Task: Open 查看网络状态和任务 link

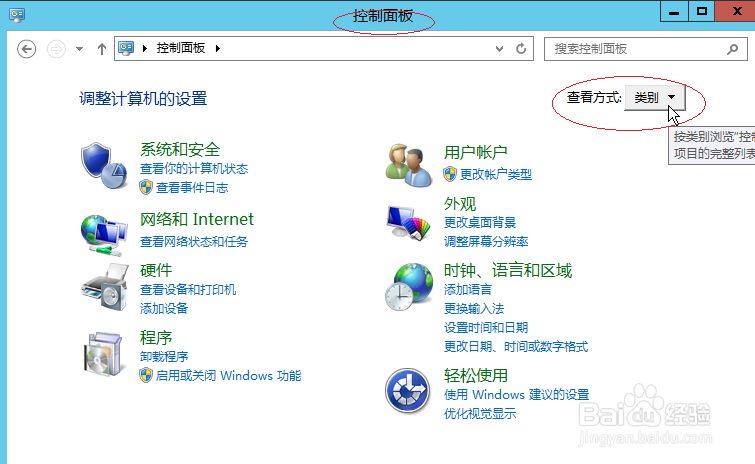Action: (194, 241)
